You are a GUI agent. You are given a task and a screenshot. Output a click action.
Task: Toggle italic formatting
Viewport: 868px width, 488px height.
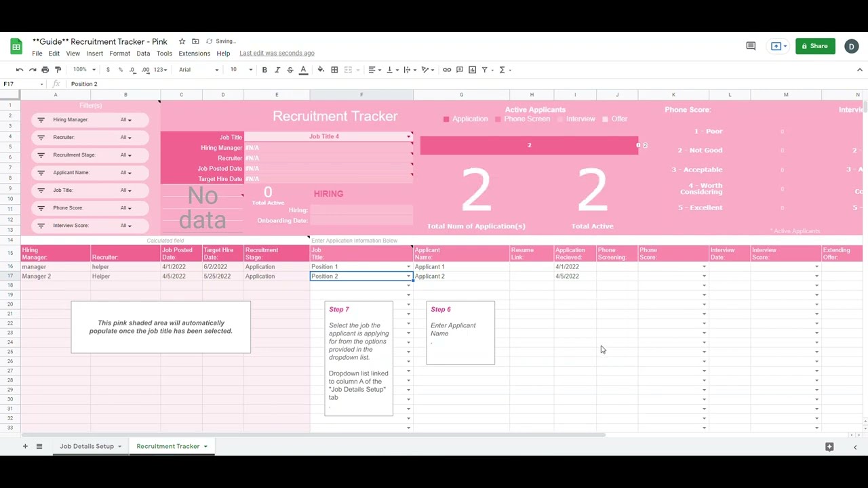277,70
